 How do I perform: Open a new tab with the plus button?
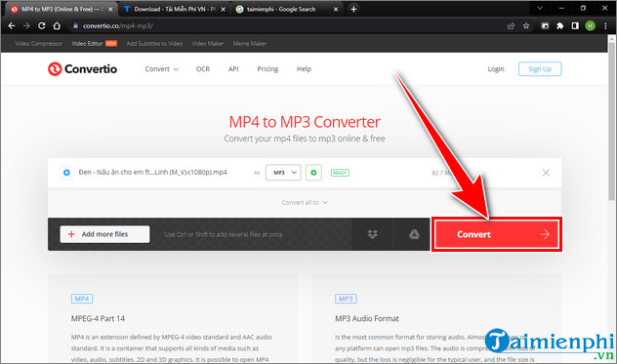point(353,9)
